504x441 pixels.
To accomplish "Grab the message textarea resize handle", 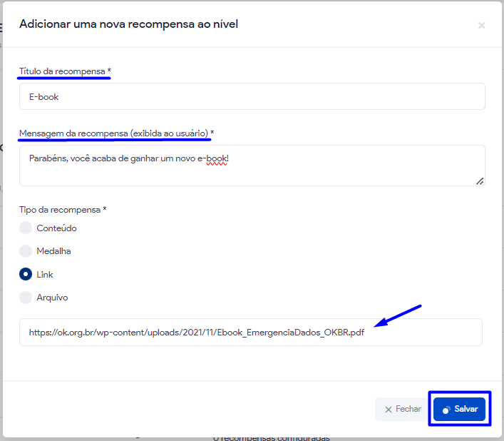I will [480, 181].
